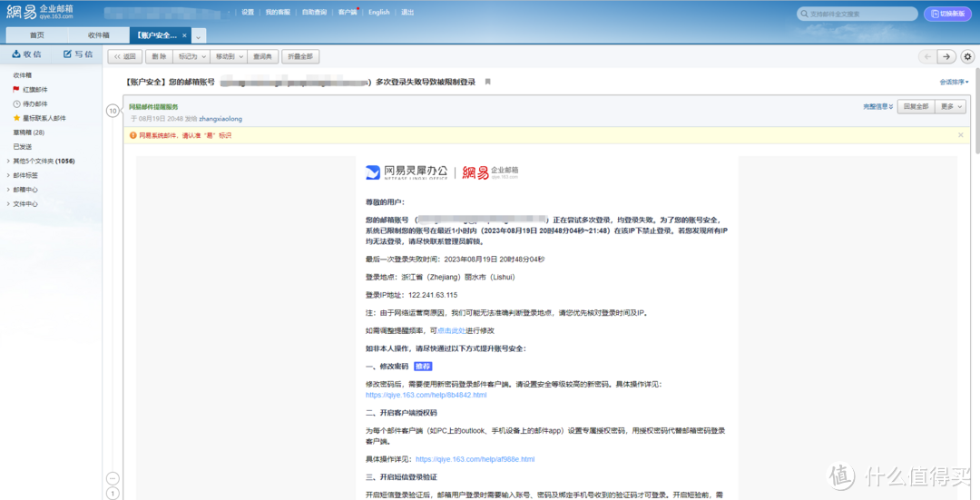
Task: Click the 写信 compose mail button
Action: pos(77,54)
